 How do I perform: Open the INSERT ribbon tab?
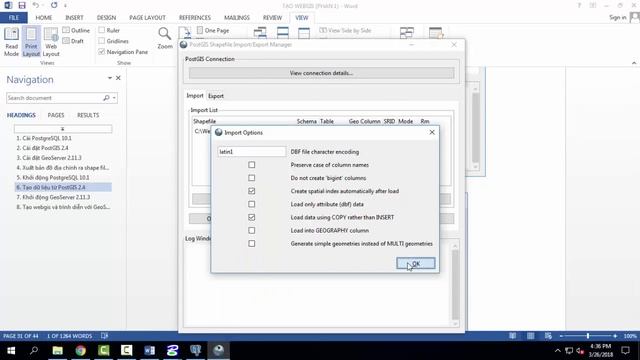point(74,18)
